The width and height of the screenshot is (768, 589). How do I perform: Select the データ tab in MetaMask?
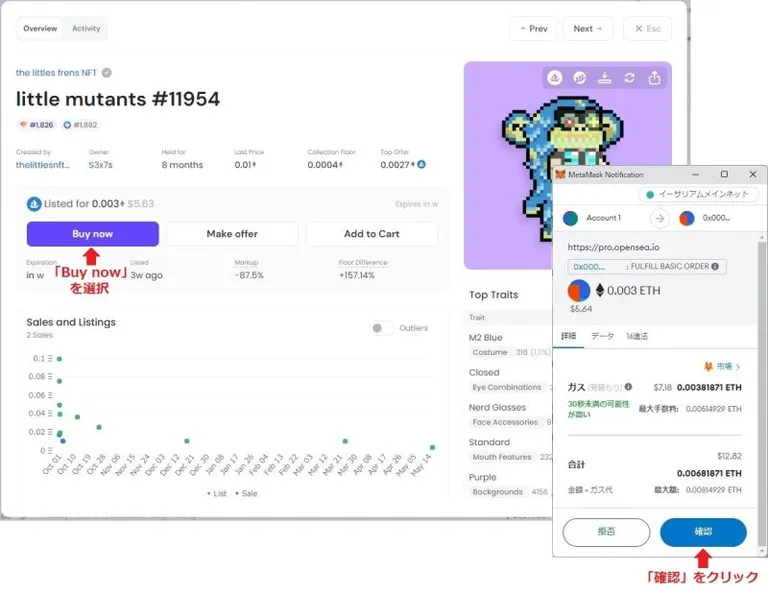(602, 336)
